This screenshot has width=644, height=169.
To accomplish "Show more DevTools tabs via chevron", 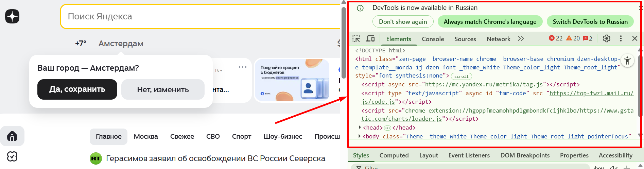I will pyautogui.click(x=521, y=39).
